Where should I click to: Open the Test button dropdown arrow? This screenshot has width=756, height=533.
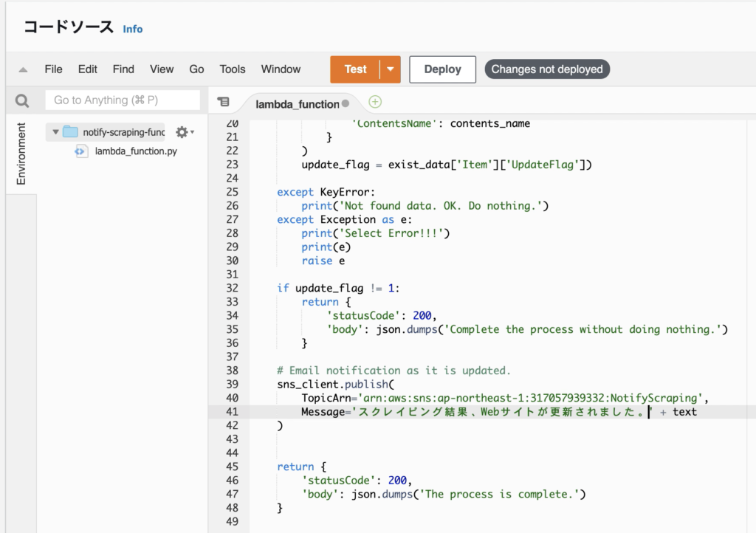tap(391, 69)
